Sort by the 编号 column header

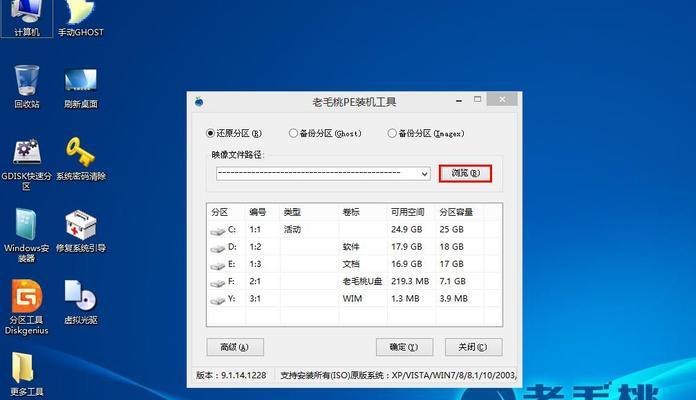[262, 212]
